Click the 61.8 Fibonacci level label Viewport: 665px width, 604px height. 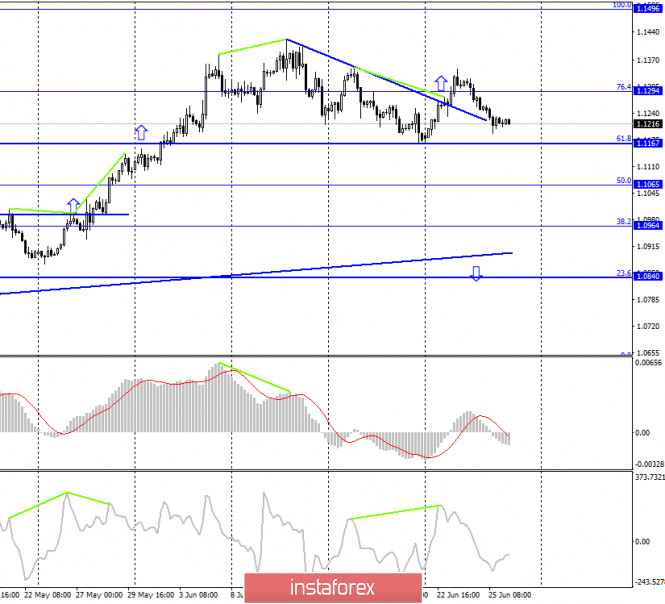tap(623, 139)
